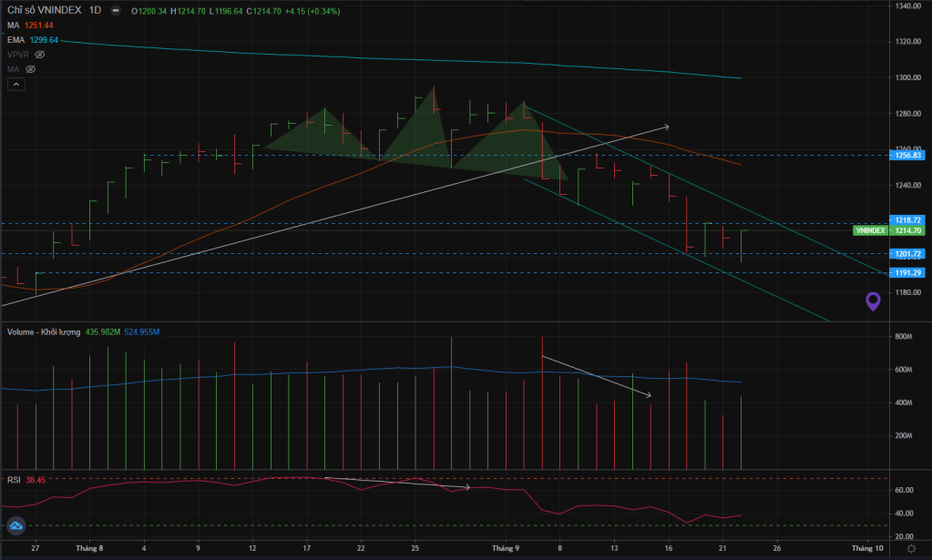Unhide the second MA indicator via eye icon
932x560 pixels.
click(30, 69)
